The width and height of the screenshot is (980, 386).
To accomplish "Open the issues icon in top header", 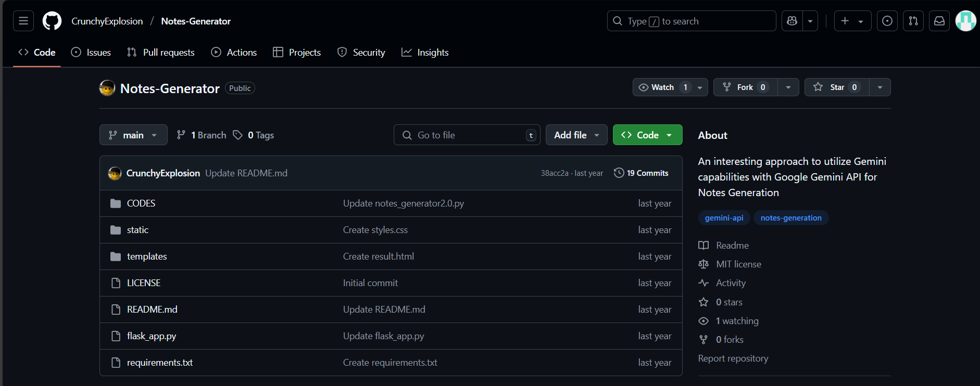I will (x=887, y=21).
